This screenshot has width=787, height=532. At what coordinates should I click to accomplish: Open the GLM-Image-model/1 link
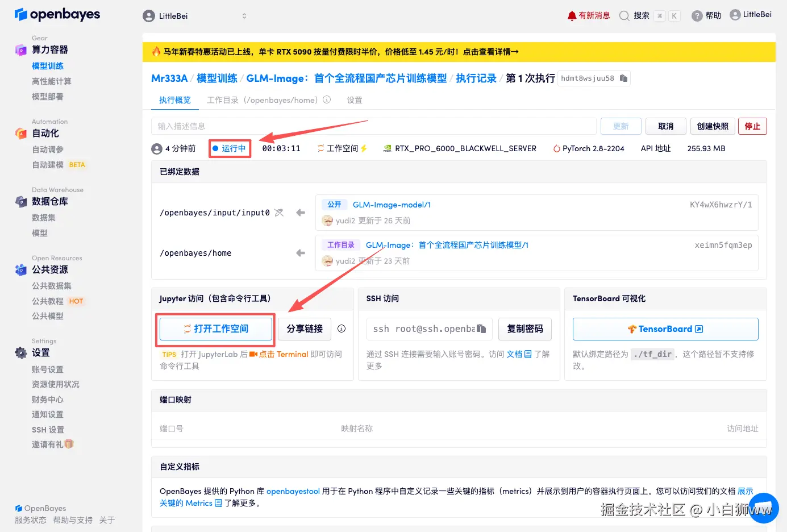point(392,205)
